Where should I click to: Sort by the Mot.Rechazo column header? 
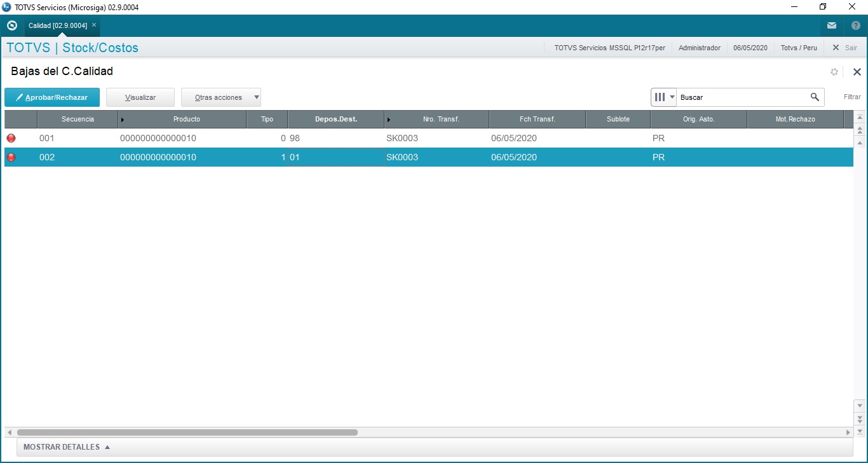pyautogui.click(x=796, y=119)
